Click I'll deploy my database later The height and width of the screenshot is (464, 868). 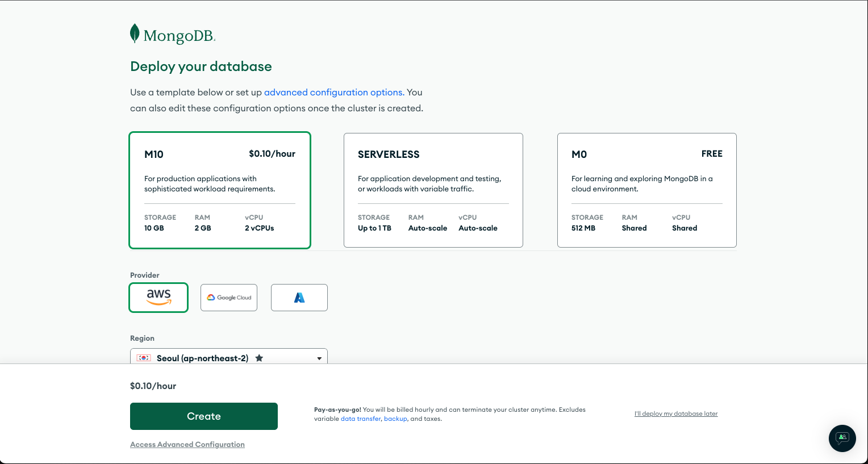point(676,413)
